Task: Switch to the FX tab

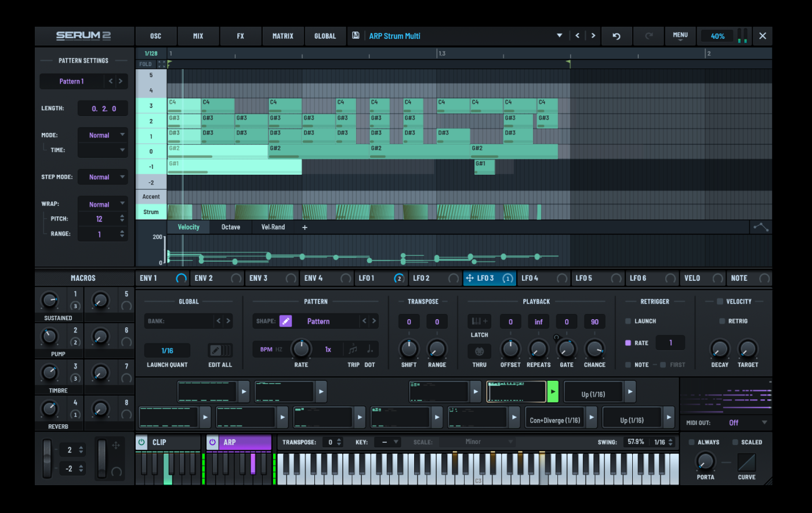Action: tap(241, 36)
